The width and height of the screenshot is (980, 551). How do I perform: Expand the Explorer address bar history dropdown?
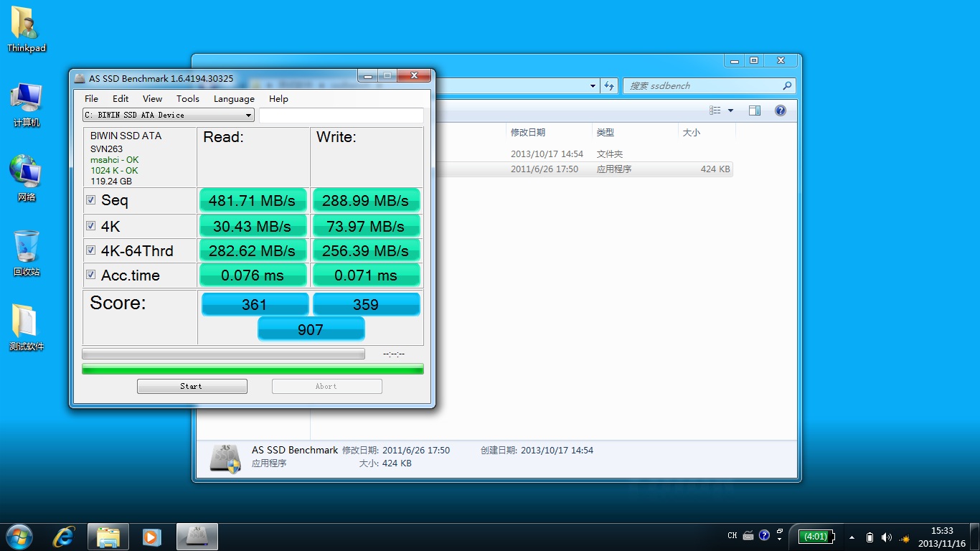[x=593, y=86]
